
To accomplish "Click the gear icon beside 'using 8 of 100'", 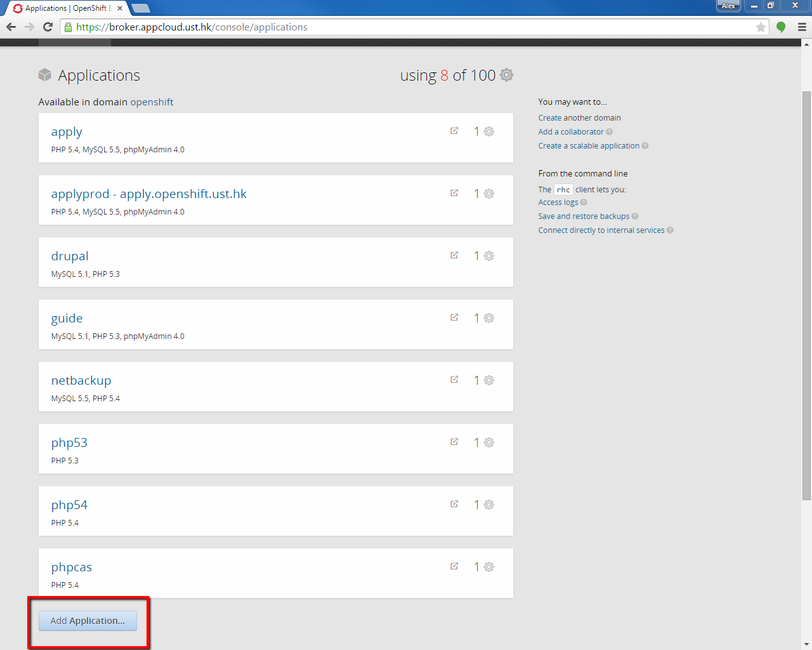I will (506, 75).
